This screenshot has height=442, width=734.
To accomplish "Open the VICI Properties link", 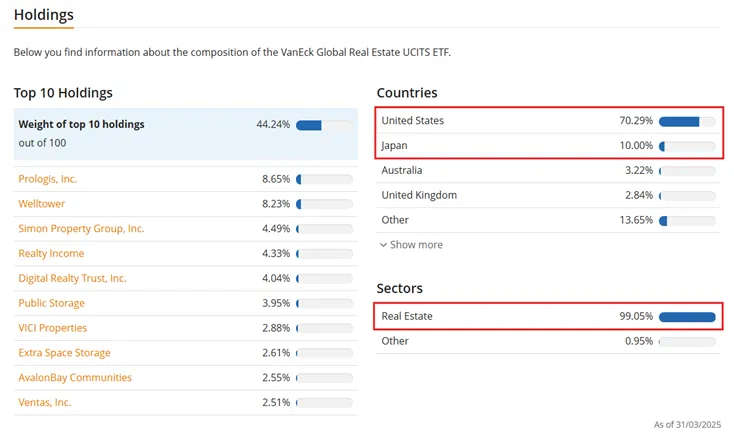I will tap(52, 328).
